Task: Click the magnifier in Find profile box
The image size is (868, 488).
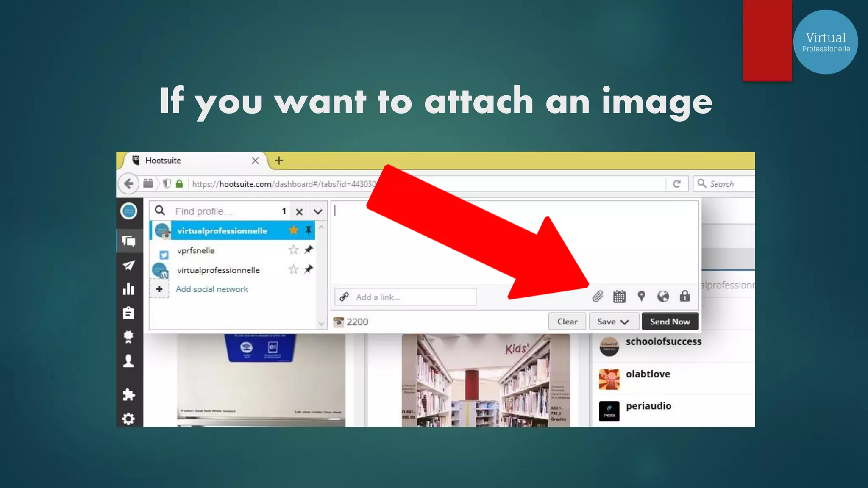Action: pyautogui.click(x=160, y=211)
